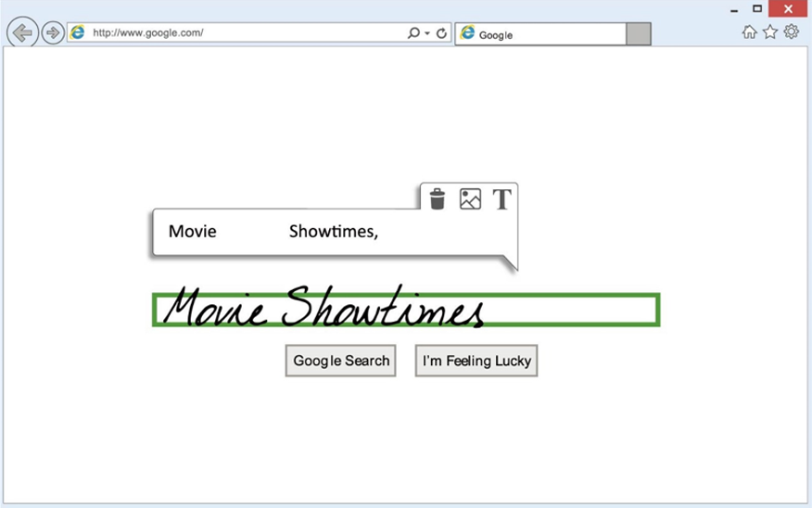Image resolution: width=812 pixels, height=508 pixels.
Task: Click the browser Forward arrow button
Action: coord(53,32)
